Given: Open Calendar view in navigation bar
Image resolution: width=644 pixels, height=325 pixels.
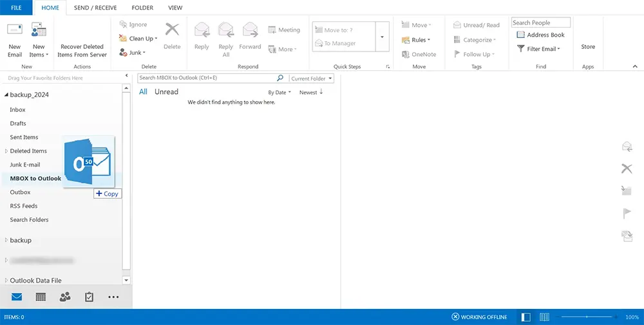Looking at the screenshot, I should pyautogui.click(x=41, y=297).
